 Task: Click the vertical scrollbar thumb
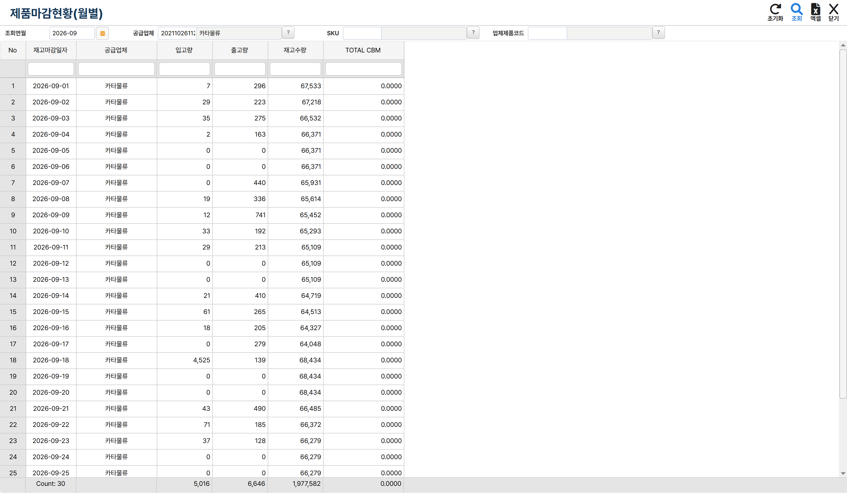(x=843, y=224)
